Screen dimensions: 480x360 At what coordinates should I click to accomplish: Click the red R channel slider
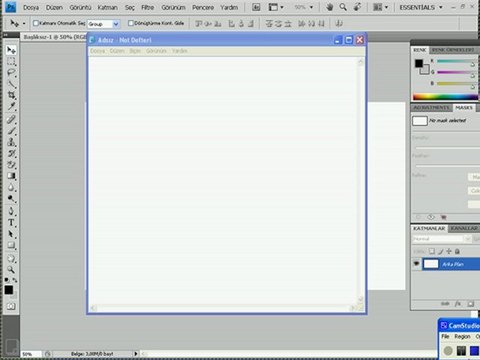pos(456,61)
